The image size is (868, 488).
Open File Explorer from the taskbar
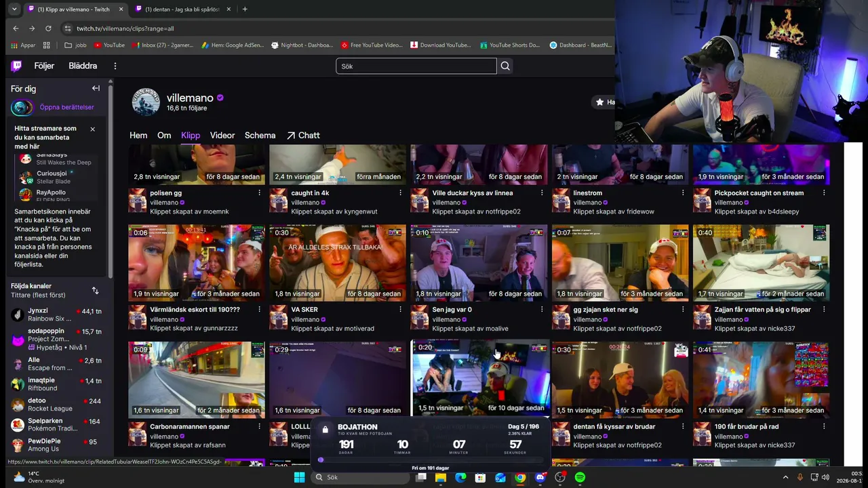tap(441, 477)
